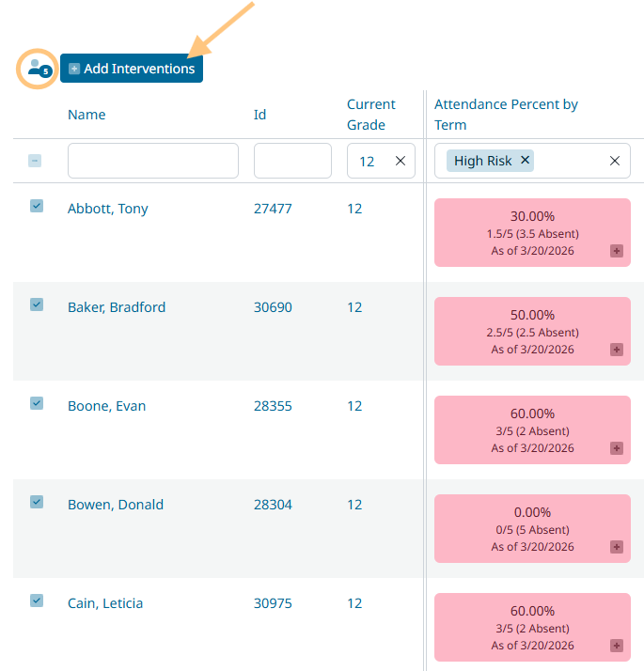
Task: Open the Attendance Percent filter dropdown
Action: click(570, 161)
